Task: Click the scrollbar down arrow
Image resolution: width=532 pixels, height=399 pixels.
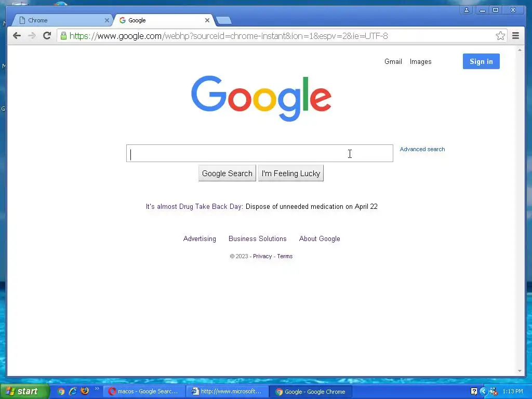Action: point(520,371)
